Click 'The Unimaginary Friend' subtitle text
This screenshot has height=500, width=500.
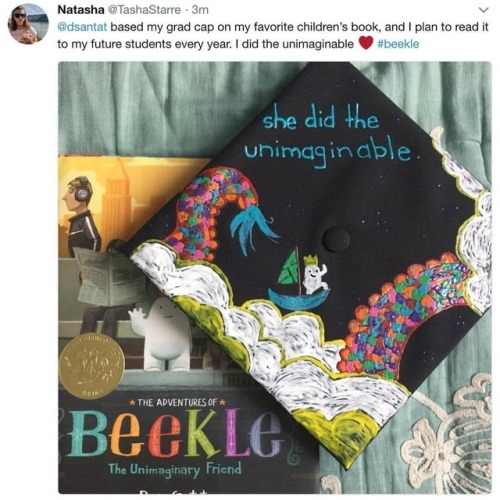174,470
